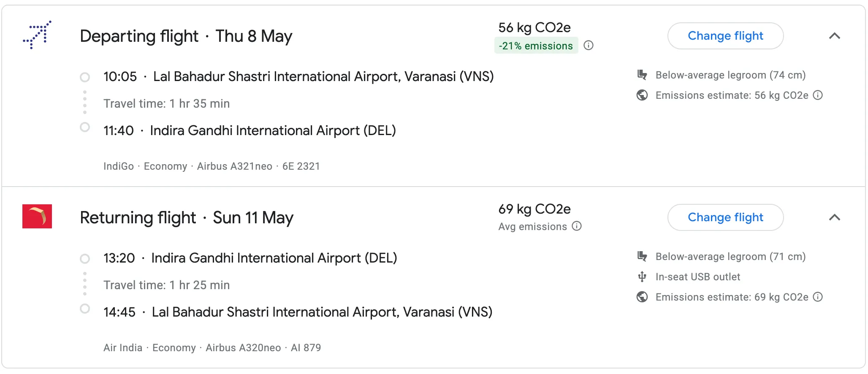Click globe icon next to 56 kg estimate
The width and height of the screenshot is (868, 374).
pyautogui.click(x=642, y=95)
